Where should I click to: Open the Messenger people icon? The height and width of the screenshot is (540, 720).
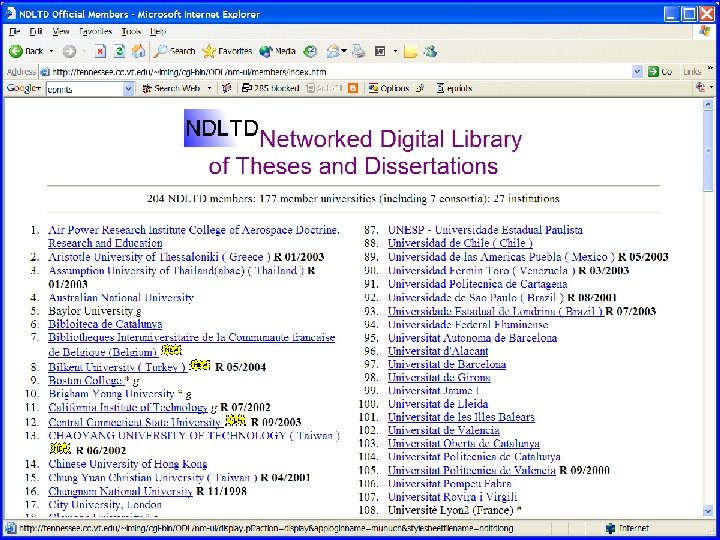[x=430, y=51]
